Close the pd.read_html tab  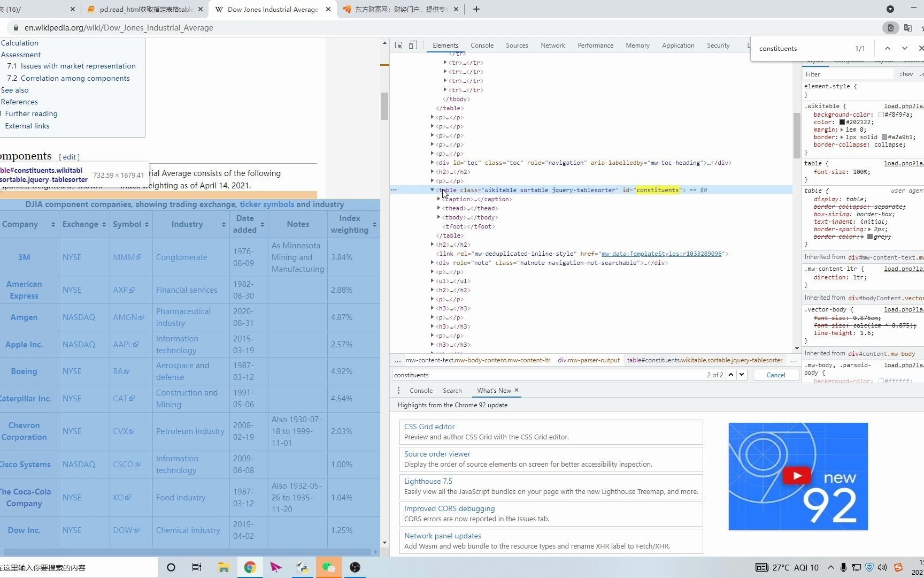tap(201, 9)
